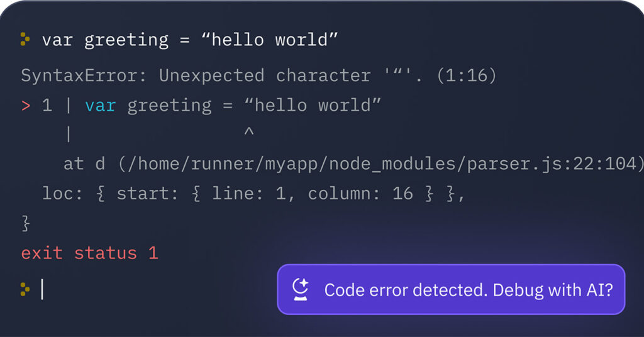Click the prompt icon beside the first command
Screen dimensions: 644x337
(x=25, y=40)
